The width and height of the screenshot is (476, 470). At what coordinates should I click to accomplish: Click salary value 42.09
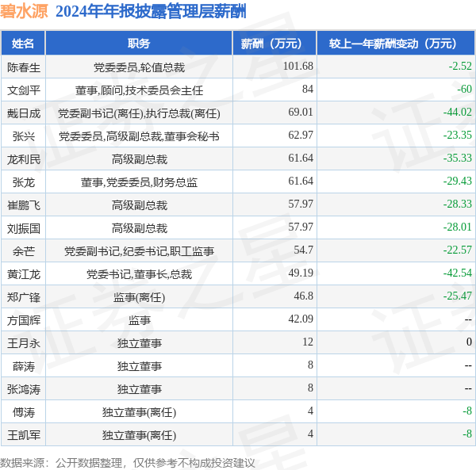coord(301,319)
